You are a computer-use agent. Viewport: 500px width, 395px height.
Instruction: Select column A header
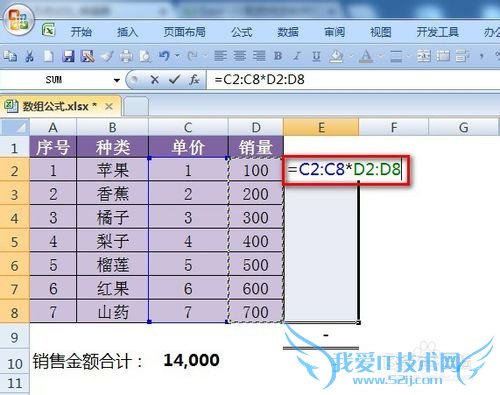[x=53, y=127]
